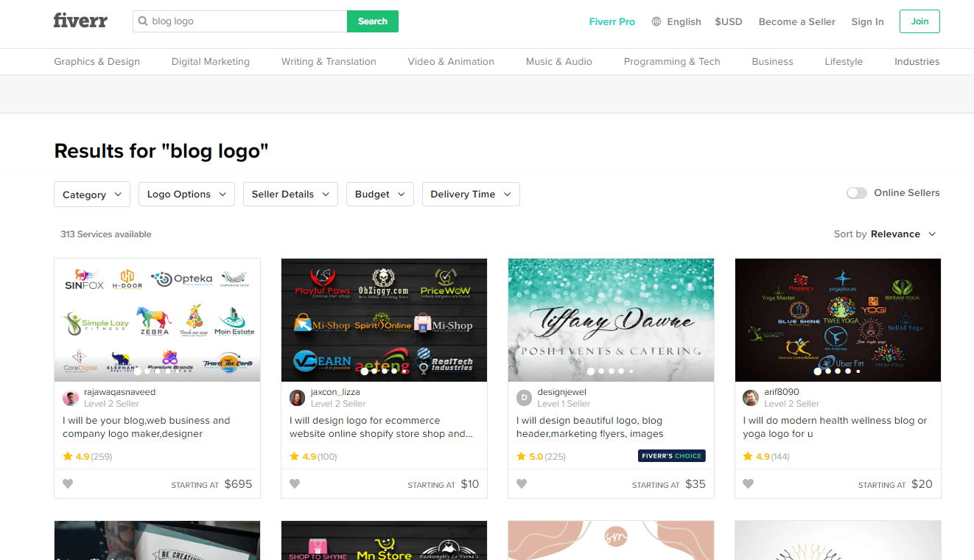Click the $USD currency selector
974x560 pixels.
coord(729,21)
